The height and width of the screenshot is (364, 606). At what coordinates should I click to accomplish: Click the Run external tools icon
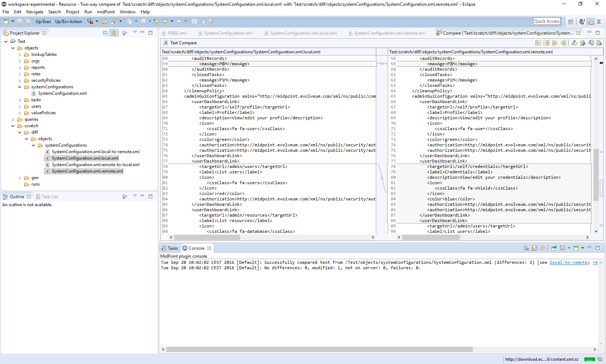click(x=90, y=22)
